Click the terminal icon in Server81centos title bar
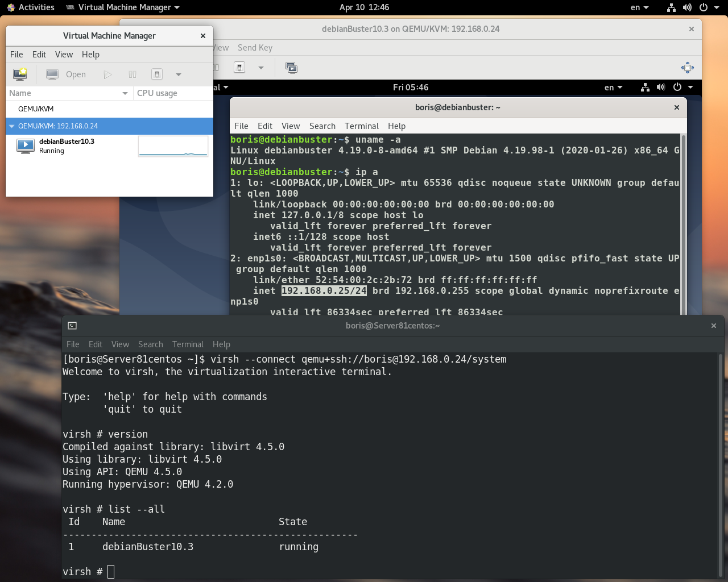The width and height of the screenshot is (728, 582). (72, 326)
